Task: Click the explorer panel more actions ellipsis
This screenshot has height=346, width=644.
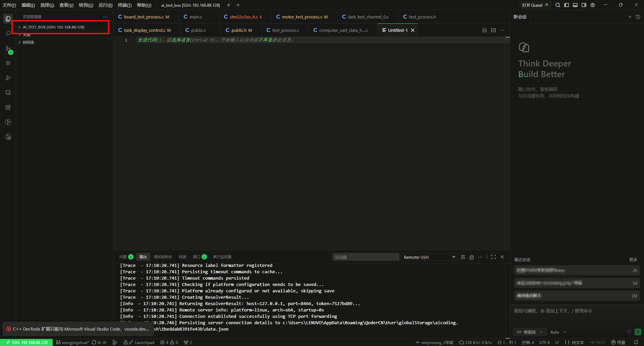Action: (x=105, y=17)
